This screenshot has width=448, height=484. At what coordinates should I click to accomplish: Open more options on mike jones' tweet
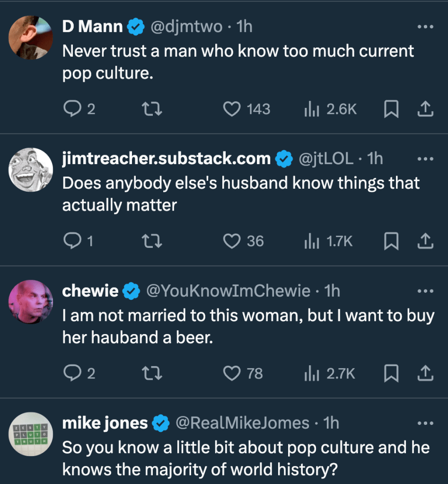click(x=425, y=423)
